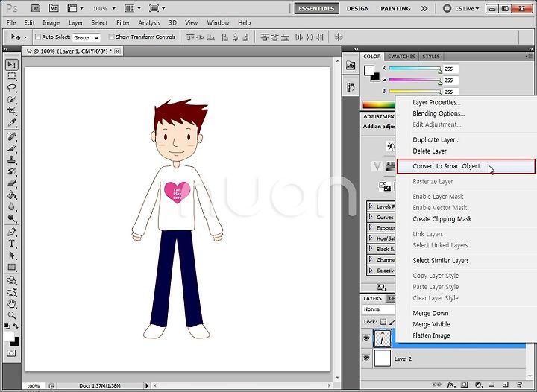Select the Rectangular Marquee tool
The image size is (537, 392).
pos(12,76)
